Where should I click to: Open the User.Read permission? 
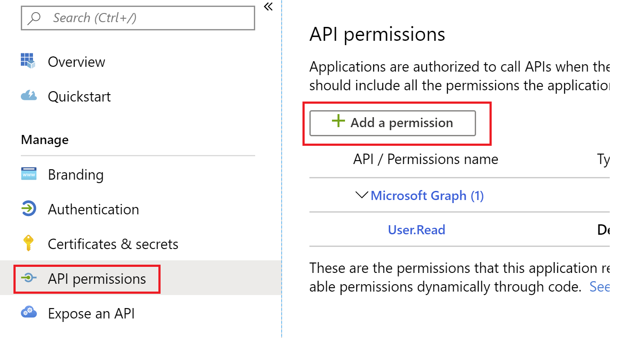[416, 230]
